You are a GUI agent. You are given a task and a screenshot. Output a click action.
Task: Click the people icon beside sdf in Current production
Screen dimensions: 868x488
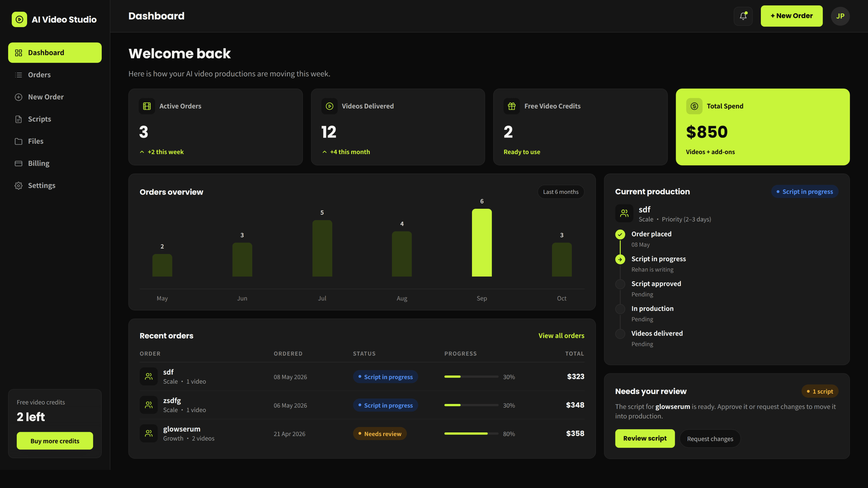coord(624,213)
